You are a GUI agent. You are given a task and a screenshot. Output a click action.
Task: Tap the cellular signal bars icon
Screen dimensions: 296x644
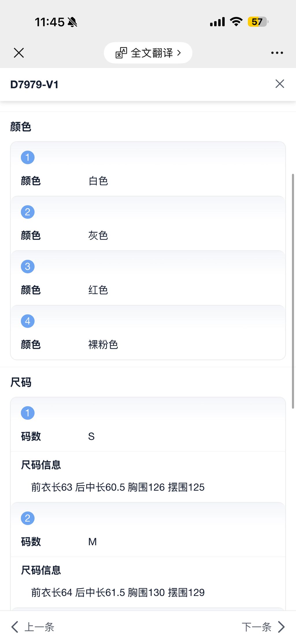tap(217, 22)
